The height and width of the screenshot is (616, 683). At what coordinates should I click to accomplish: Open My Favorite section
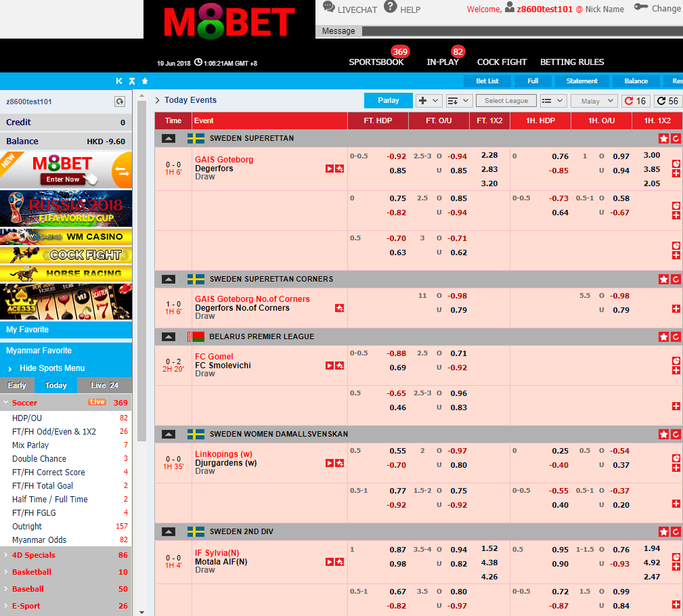(66, 330)
